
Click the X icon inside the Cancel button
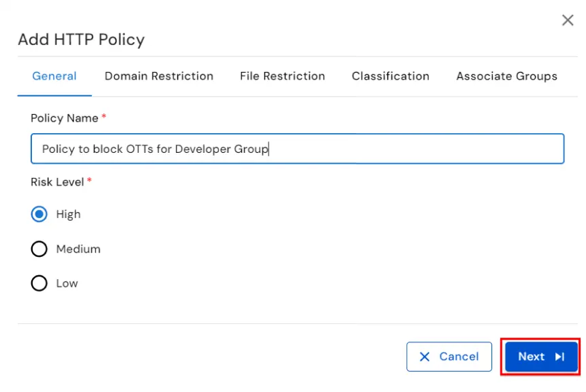tap(425, 357)
